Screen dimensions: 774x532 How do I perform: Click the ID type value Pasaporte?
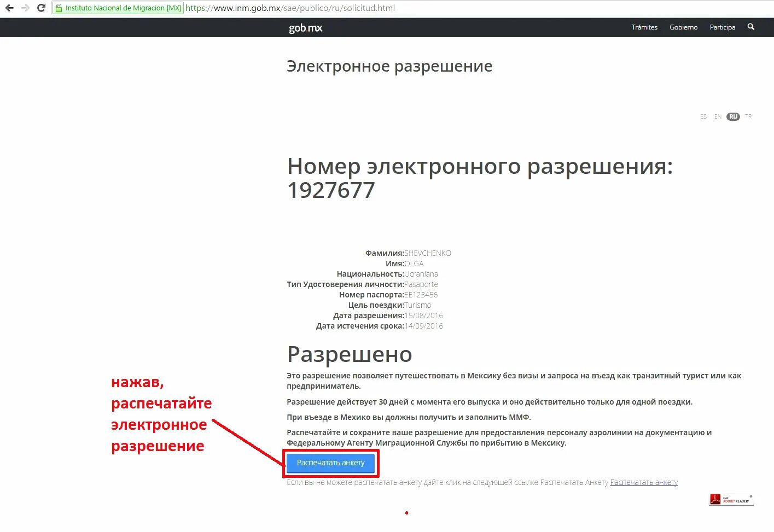(421, 284)
